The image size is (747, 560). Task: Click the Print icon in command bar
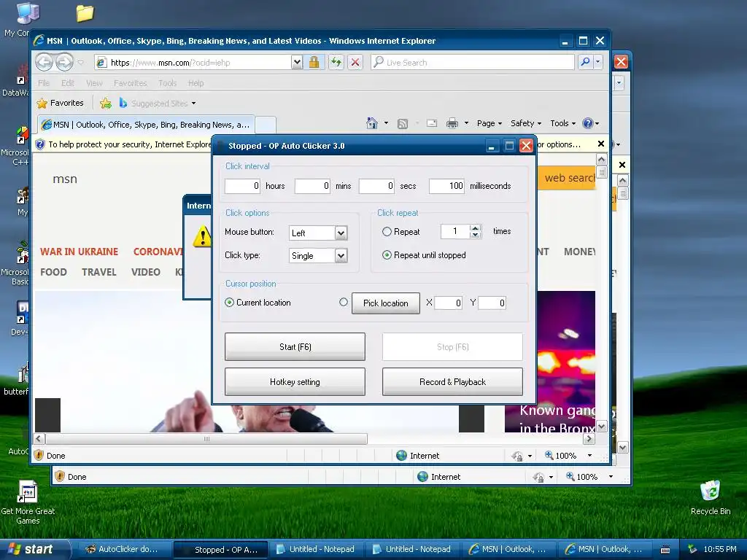click(x=452, y=123)
